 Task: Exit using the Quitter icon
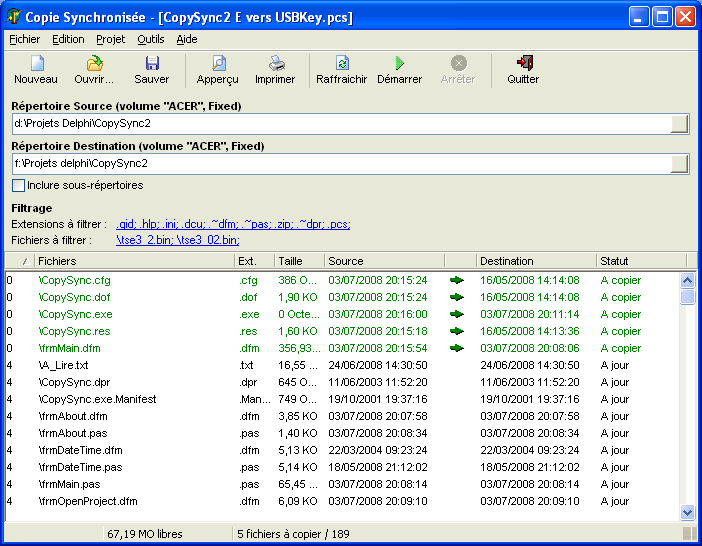525,63
